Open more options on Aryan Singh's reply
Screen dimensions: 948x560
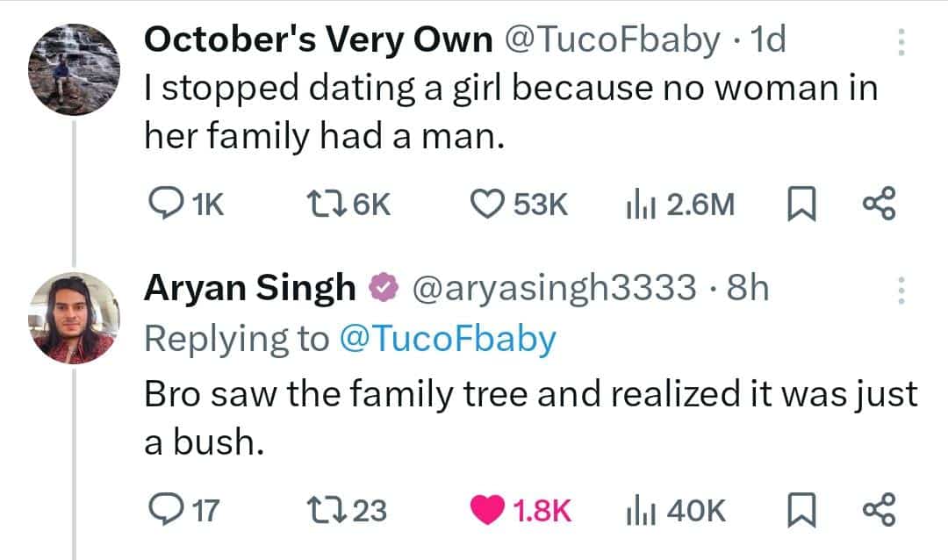click(901, 290)
